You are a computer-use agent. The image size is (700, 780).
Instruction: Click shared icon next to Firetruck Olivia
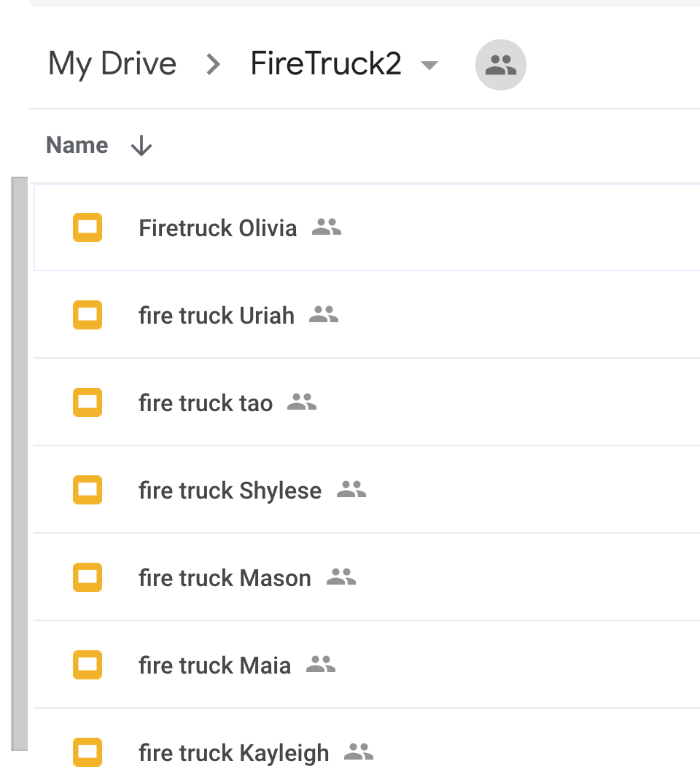(327, 227)
